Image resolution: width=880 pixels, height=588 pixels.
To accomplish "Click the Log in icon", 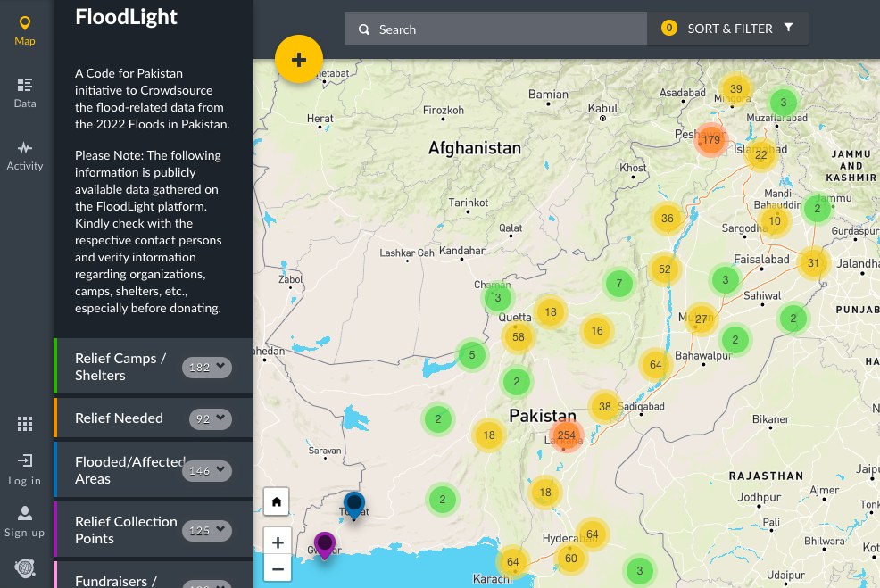I will (25, 469).
